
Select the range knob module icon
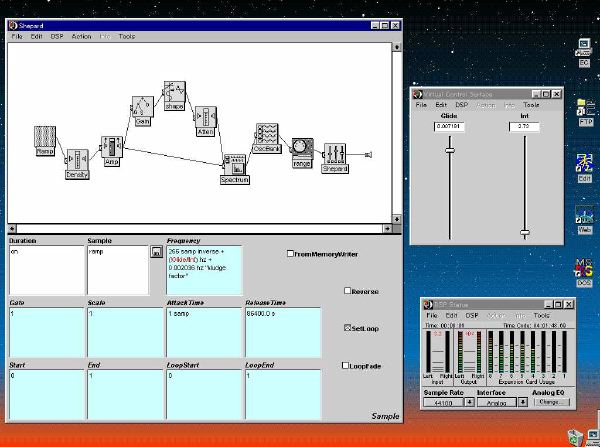[302, 149]
